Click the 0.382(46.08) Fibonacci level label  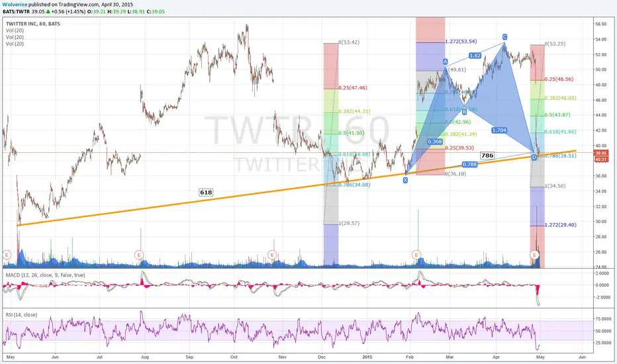561,98
